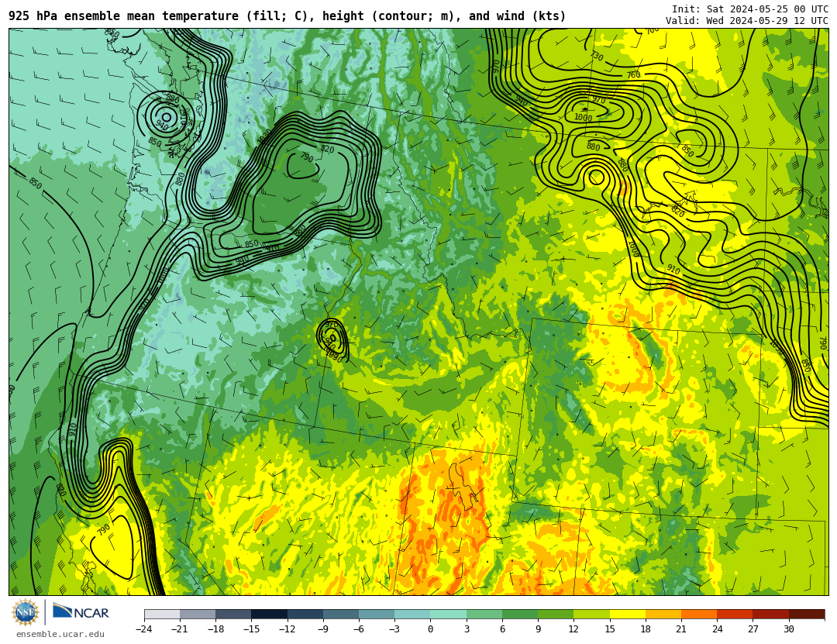This screenshot has width=837, height=644.
Task: Pick the orange 21 to 24 colorbar segment
Action: click(699, 614)
